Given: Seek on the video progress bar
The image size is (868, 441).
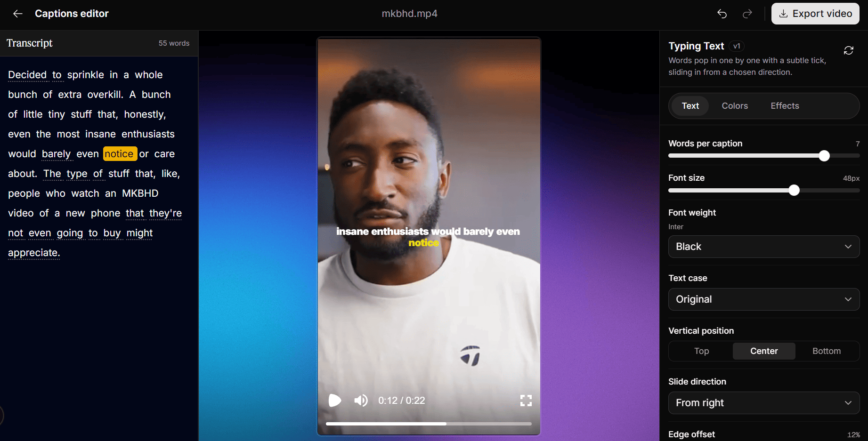Looking at the screenshot, I should tap(429, 424).
